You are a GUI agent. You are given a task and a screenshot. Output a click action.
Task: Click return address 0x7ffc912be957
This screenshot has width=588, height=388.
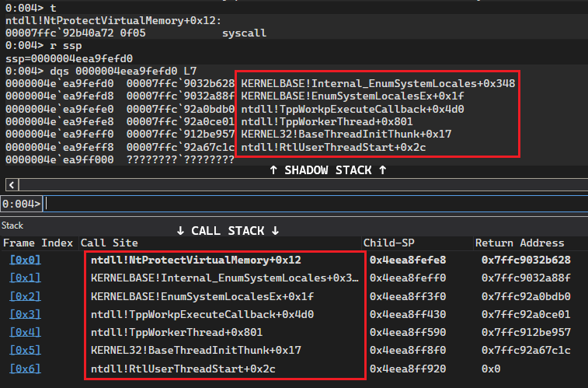click(526, 332)
